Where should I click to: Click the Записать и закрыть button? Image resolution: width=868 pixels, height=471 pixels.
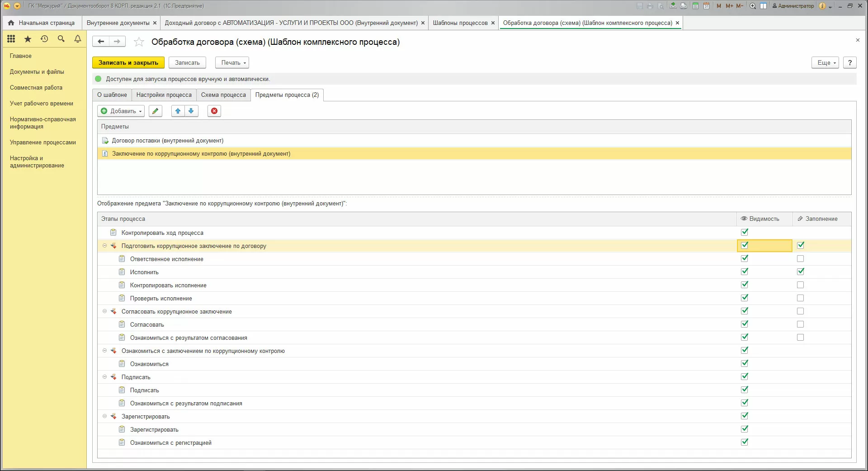tap(128, 63)
